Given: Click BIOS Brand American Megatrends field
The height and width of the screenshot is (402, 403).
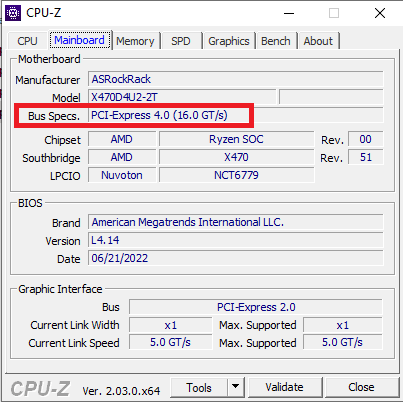Looking at the screenshot, I should point(236,222).
